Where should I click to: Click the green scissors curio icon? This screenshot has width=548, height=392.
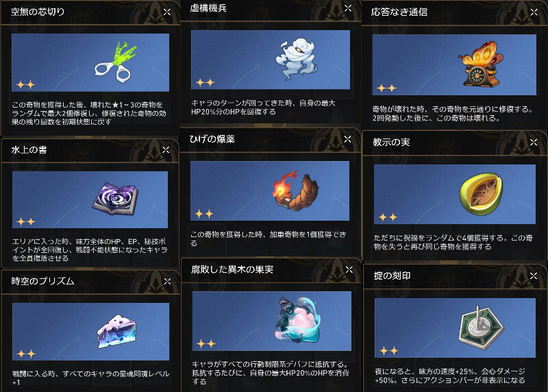tap(116, 62)
